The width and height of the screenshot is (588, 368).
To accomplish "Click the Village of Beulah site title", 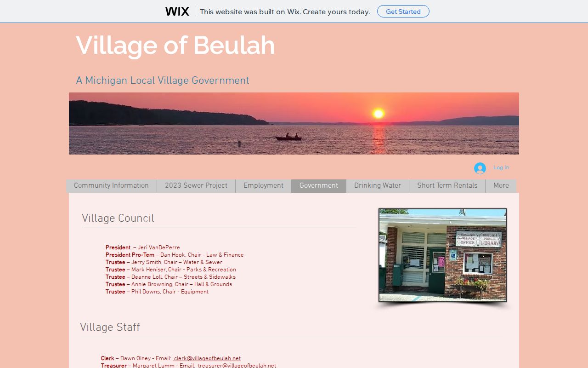I will [175, 46].
